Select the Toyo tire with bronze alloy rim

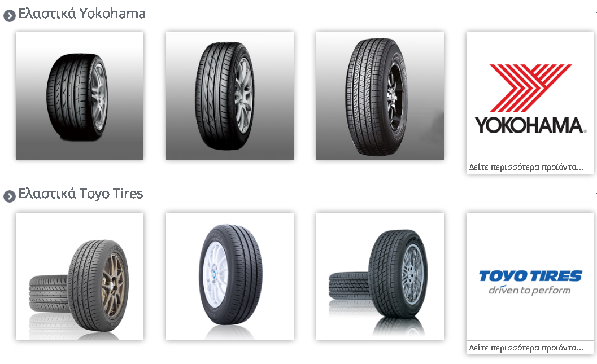[x=98, y=285]
